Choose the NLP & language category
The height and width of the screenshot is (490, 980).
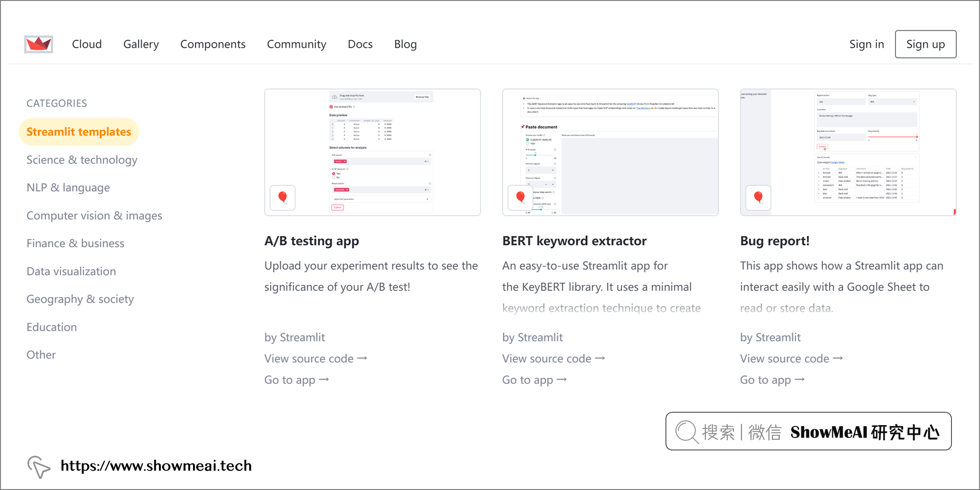[x=68, y=188]
